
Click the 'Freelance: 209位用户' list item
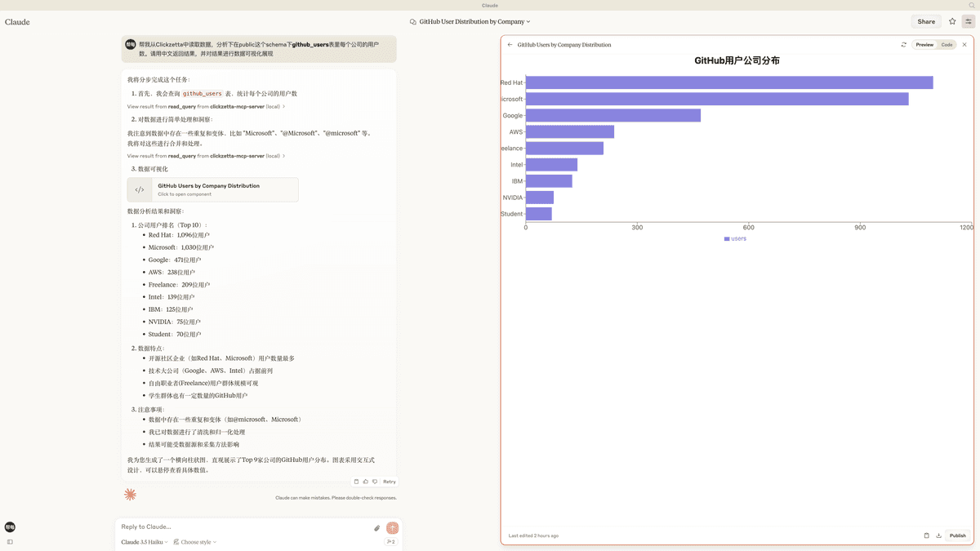(179, 285)
